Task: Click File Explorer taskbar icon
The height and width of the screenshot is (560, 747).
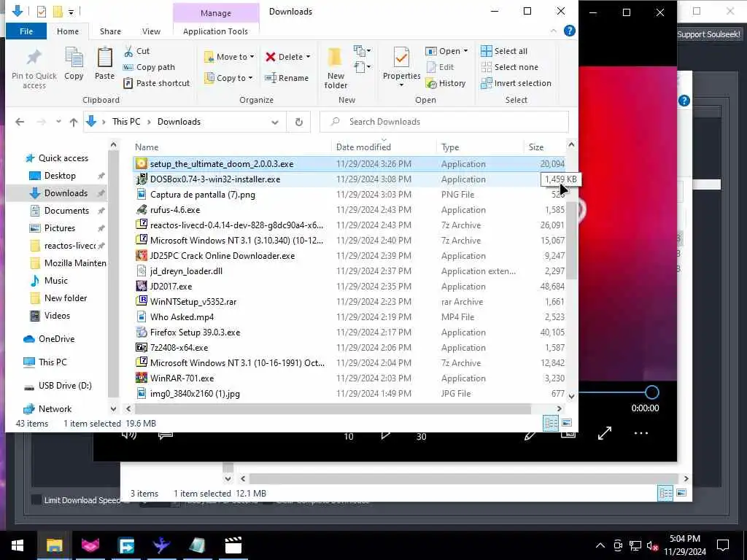Action: click(x=54, y=545)
